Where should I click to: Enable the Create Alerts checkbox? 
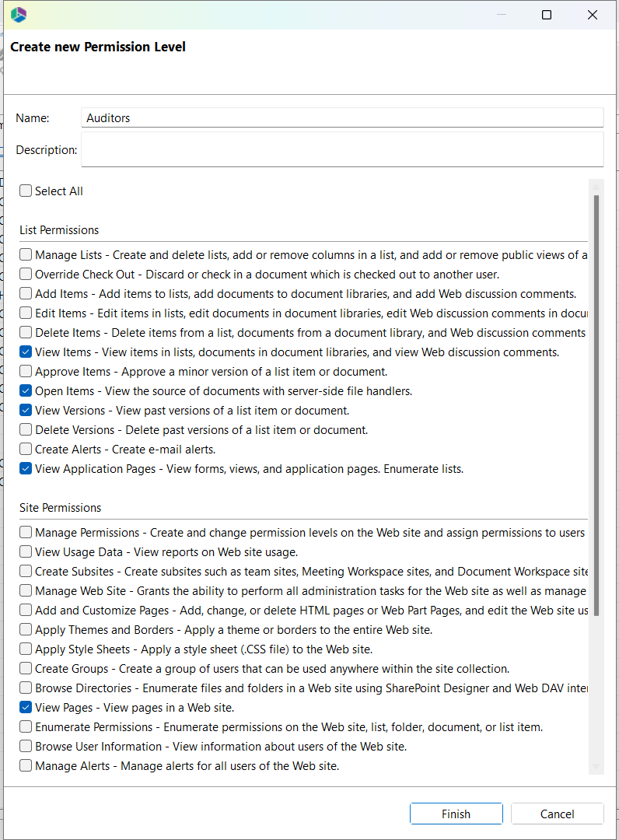coord(26,450)
